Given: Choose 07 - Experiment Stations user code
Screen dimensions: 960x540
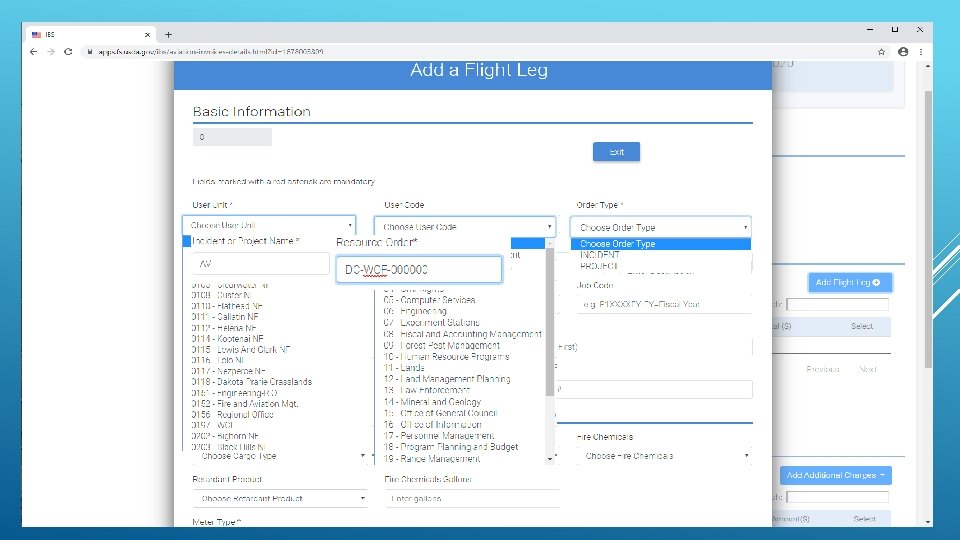Looking at the screenshot, I should tap(432, 323).
